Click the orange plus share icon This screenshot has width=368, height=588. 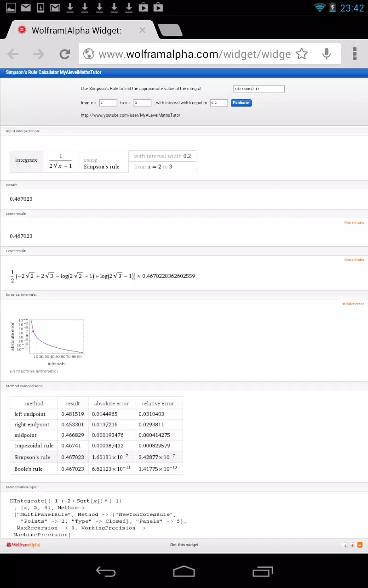(352, 545)
